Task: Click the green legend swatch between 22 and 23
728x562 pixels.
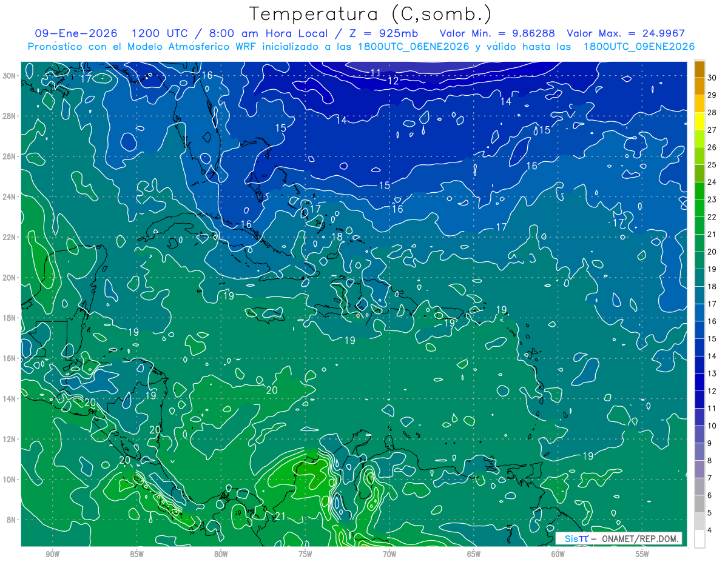Action: (700, 209)
